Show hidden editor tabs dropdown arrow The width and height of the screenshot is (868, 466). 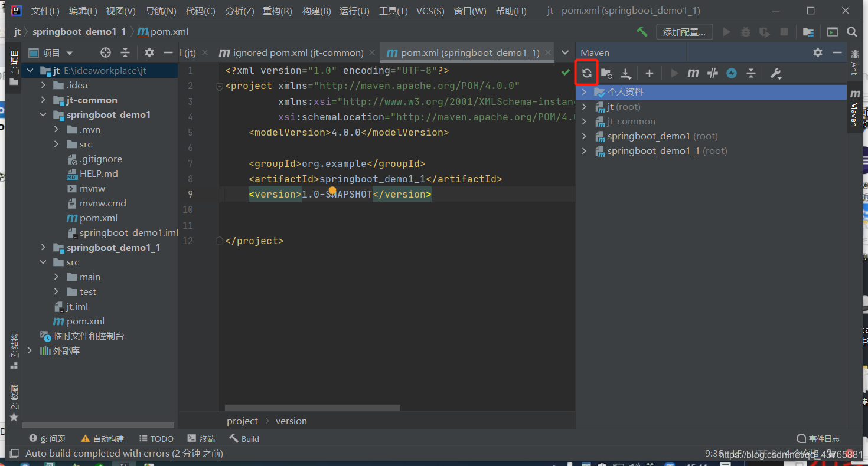[x=565, y=52]
